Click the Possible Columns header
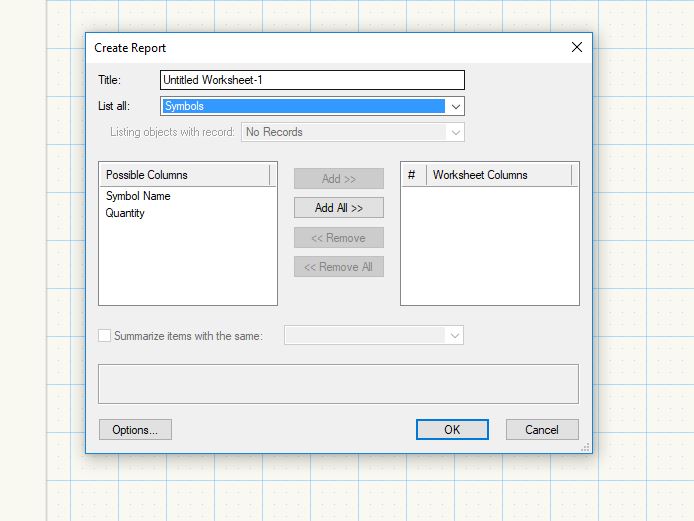 (x=185, y=175)
